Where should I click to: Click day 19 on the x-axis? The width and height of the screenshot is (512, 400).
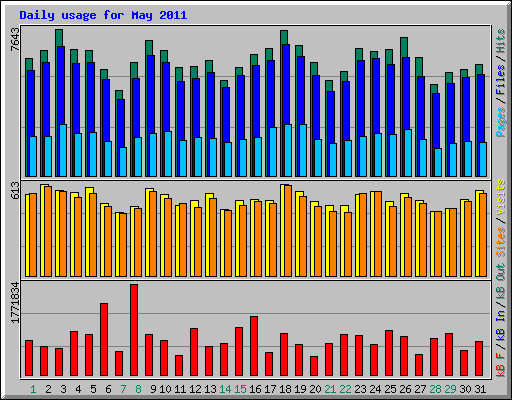[x=300, y=389]
